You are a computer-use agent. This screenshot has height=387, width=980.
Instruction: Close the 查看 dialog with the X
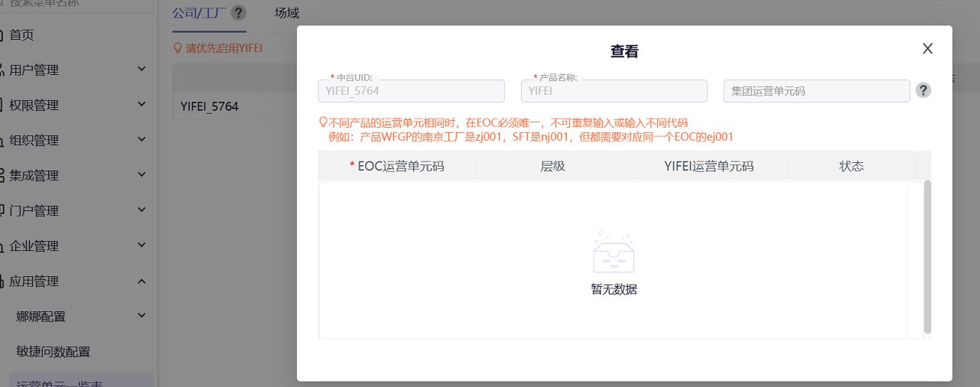click(x=927, y=49)
